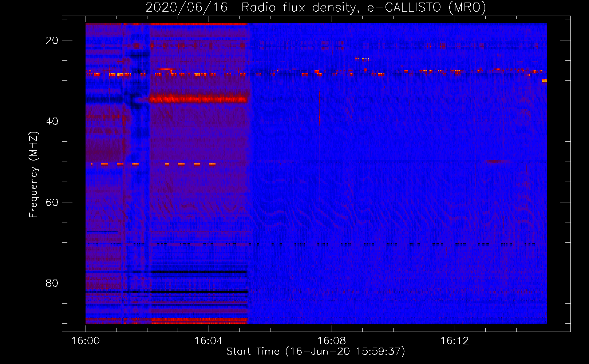Click the 20 MHz frequency tick label

point(52,40)
